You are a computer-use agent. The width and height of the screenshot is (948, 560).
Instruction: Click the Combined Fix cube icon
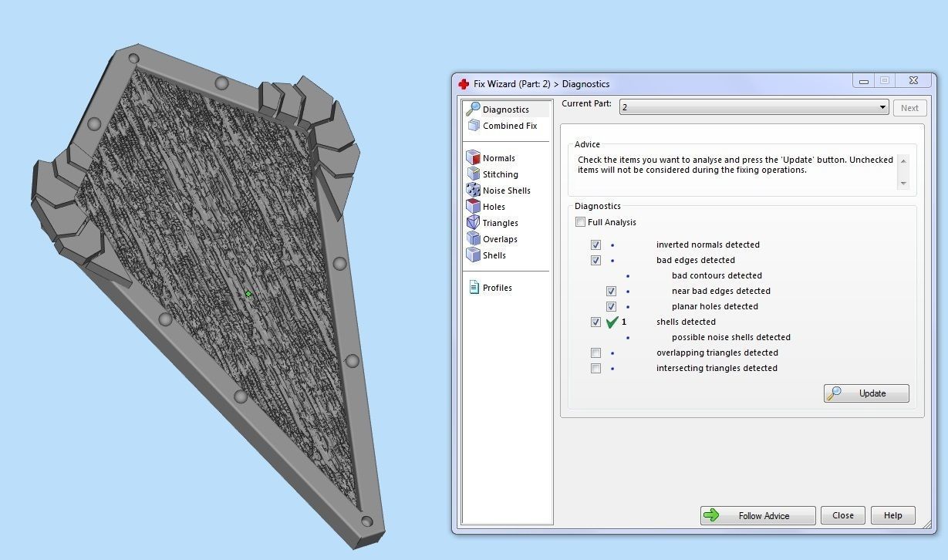(x=474, y=126)
